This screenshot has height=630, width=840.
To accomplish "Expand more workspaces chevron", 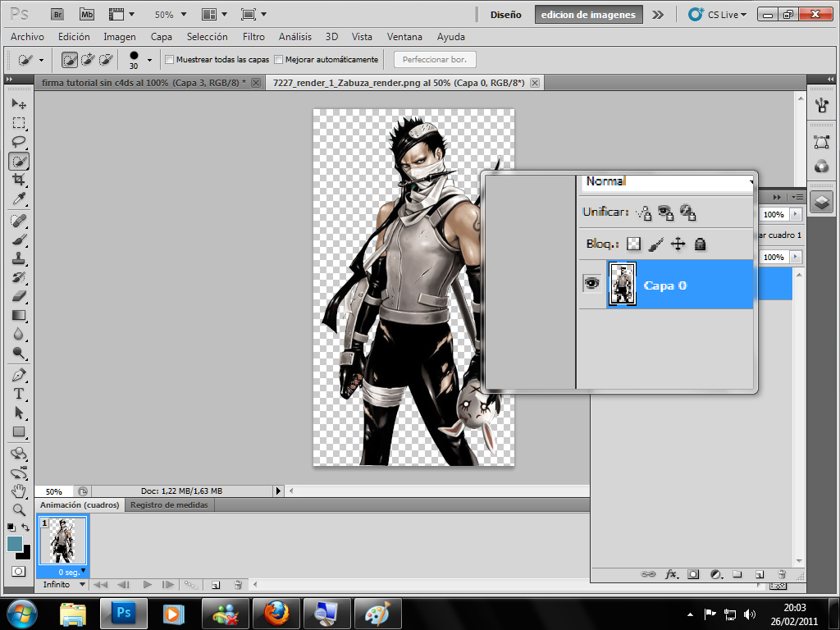I will (657, 15).
